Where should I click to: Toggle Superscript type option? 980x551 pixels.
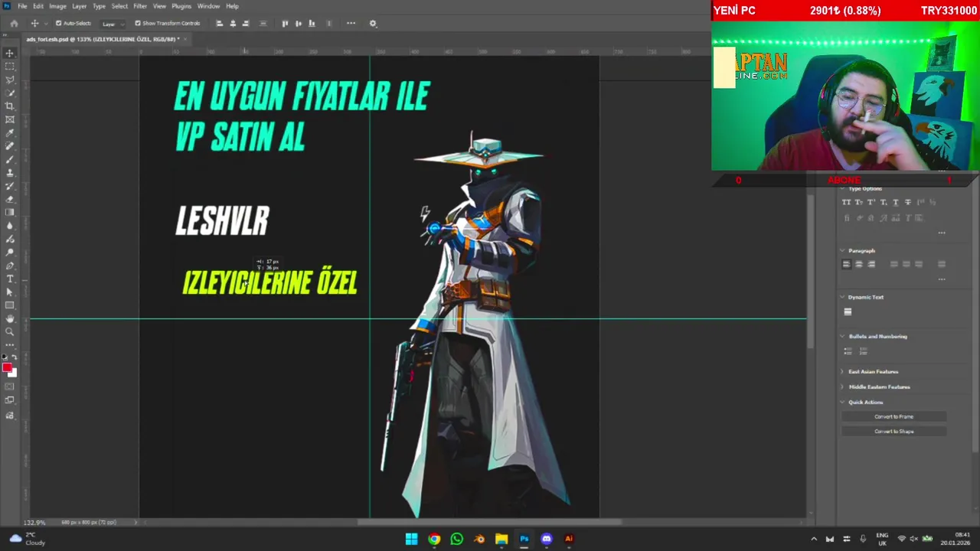[871, 202]
